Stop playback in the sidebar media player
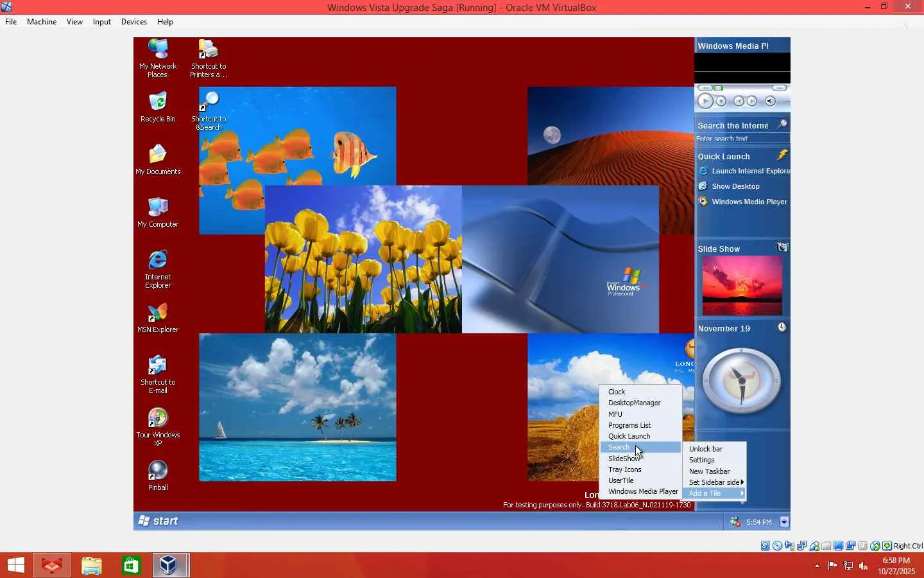 coord(721,101)
